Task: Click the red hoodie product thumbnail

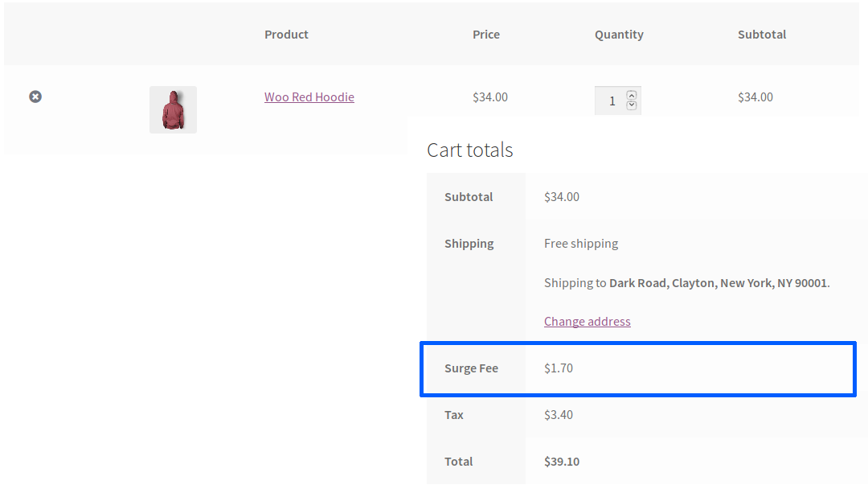Action: pyautogui.click(x=173, y=109)
